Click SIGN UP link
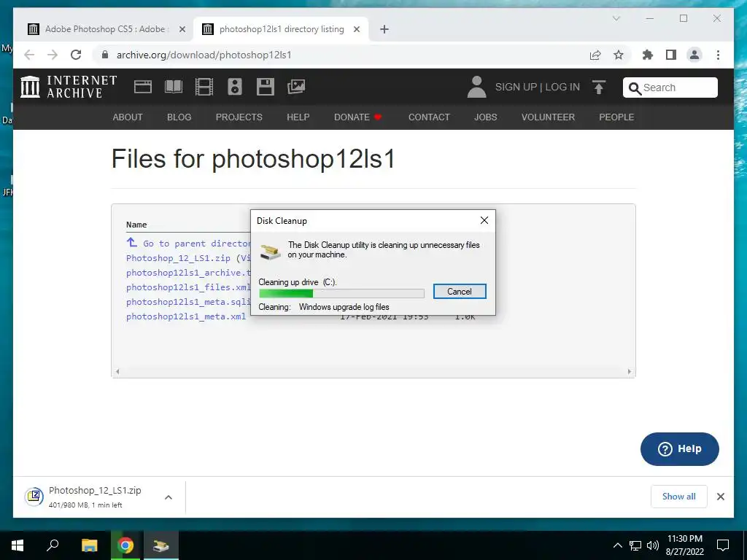This screenshot has height=560, width=747. click(516, 87)
